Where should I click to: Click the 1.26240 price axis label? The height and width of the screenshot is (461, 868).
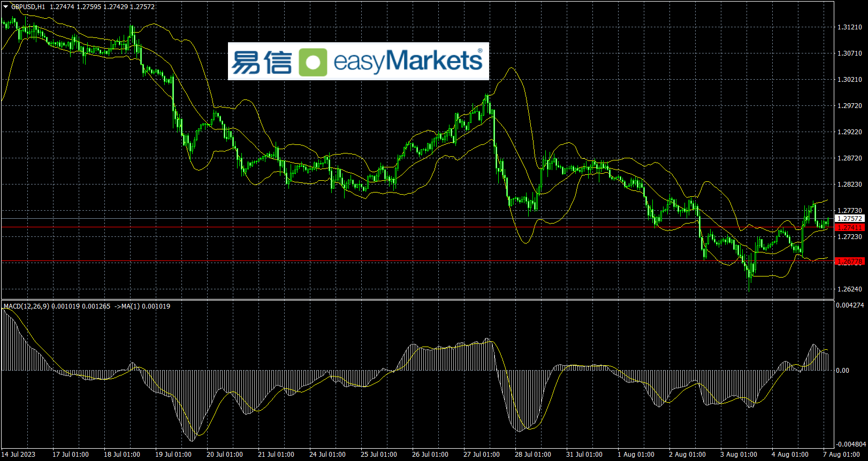pyautogui.click(x=850, y=289)
